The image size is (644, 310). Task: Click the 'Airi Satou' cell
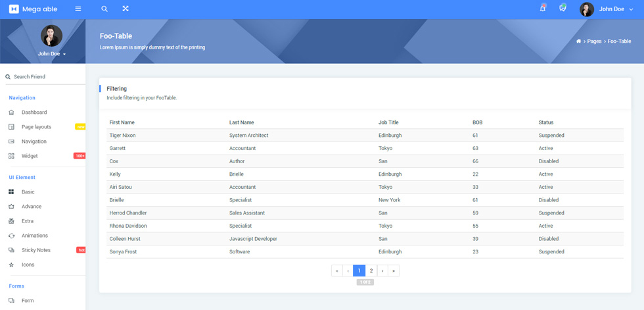pyautogui.click(x=121, y=187)
